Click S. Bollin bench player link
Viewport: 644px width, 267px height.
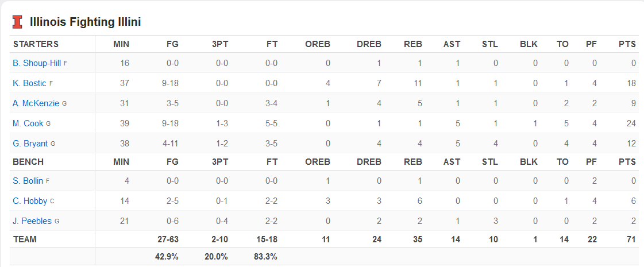28,181
